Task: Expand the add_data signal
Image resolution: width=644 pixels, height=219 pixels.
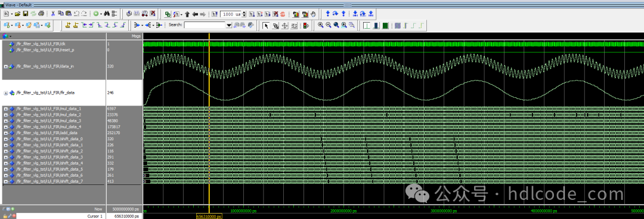Action: tap(6, 133)
